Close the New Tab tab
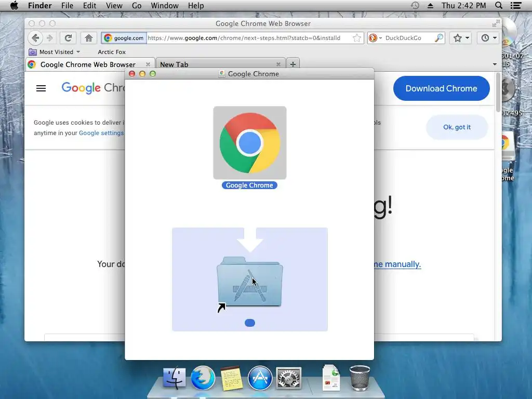Screen dimensions: 532x399 (278, 64)
